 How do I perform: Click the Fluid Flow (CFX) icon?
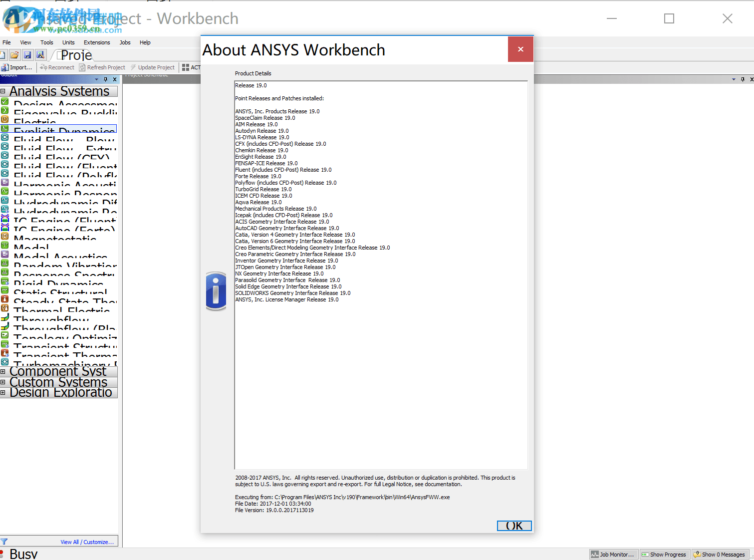pyautogui.click(x=5, y=155)
